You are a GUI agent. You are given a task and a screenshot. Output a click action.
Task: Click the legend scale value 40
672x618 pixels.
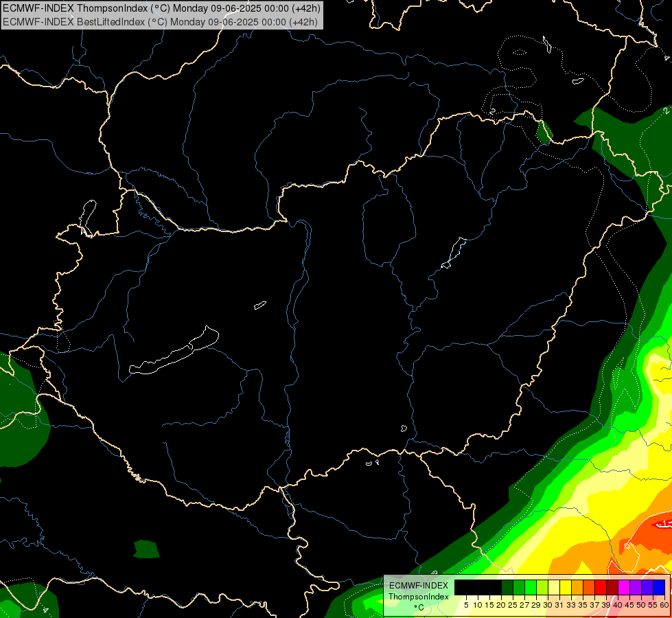click(618, 605)
